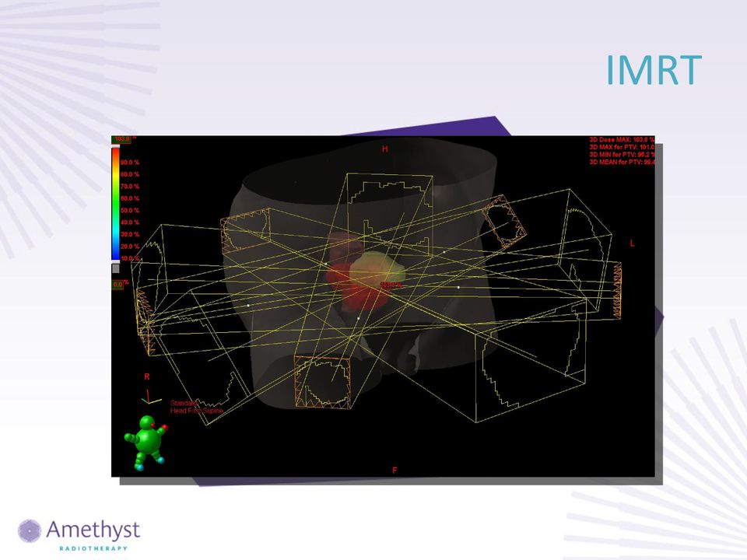Click the '3D Dose MAX' statistic line
The image size is (747, 560).
coord(622,139)
